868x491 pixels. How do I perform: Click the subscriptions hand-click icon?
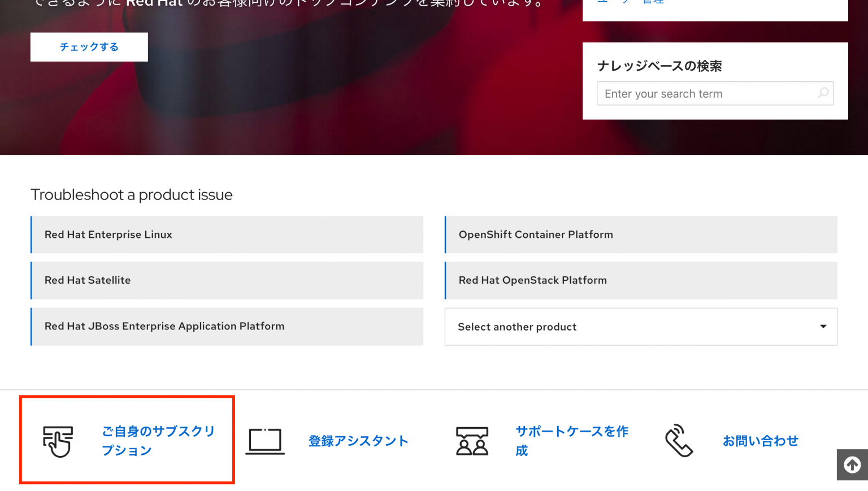pos(58,440)
